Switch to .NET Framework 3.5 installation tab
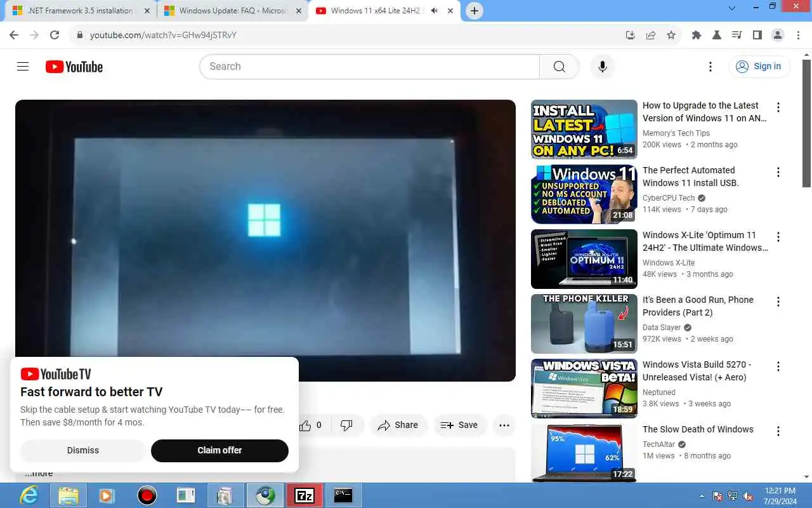The height and width of the screenshot is (508, 812). (x=81, y=11)
